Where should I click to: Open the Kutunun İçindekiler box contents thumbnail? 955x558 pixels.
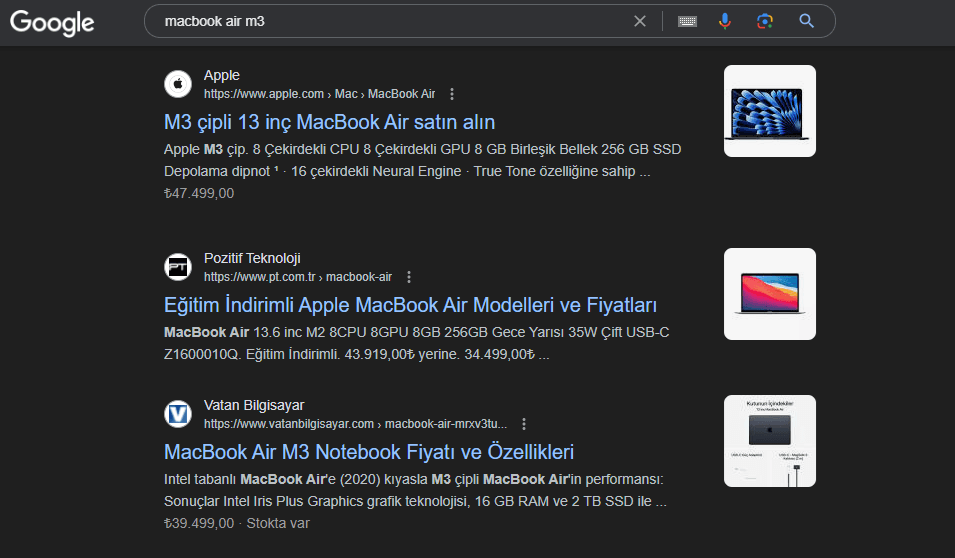(x=770, y=441)
